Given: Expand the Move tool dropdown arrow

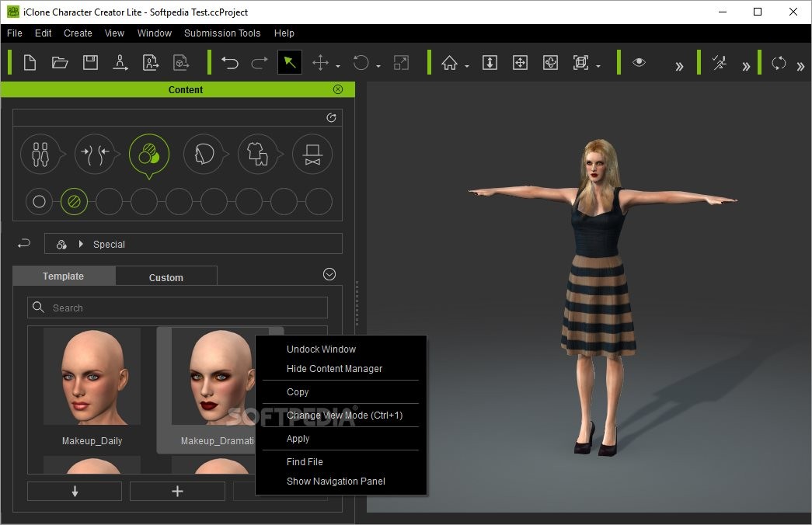Looking at the screenshot, I should (338, 66).
